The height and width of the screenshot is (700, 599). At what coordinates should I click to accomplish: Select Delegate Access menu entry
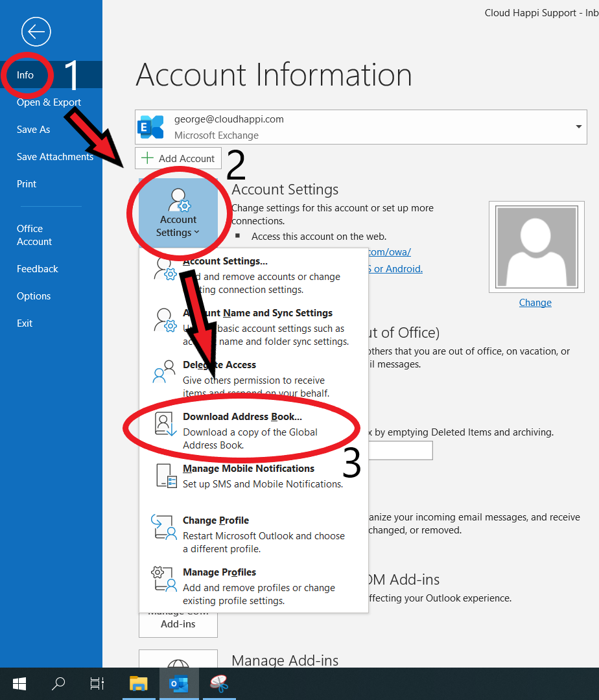click(x=253, y=378)
